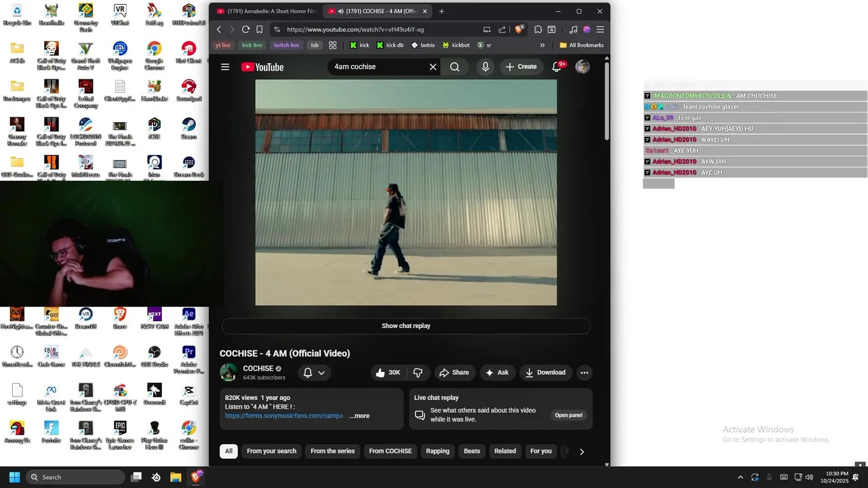Open YouTube notifications bell
The image size is (868, 488).
[557, 66]
